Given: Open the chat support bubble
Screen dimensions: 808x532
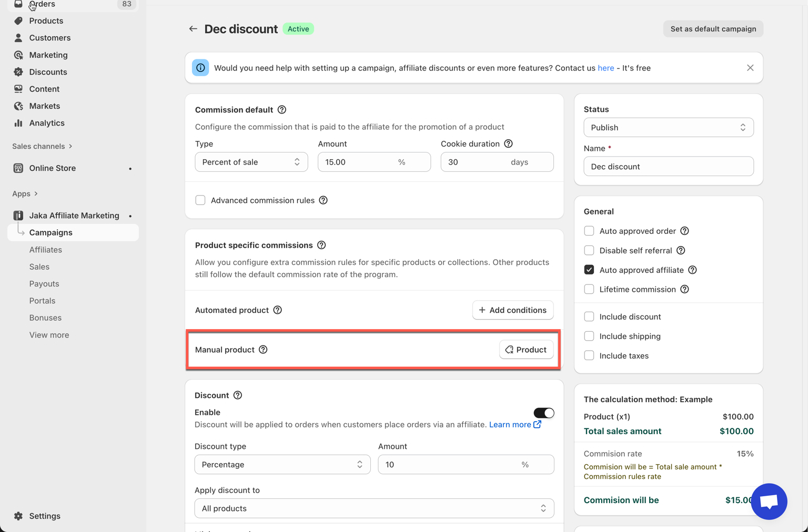Looking at the screenshot, I should (769, 501).
